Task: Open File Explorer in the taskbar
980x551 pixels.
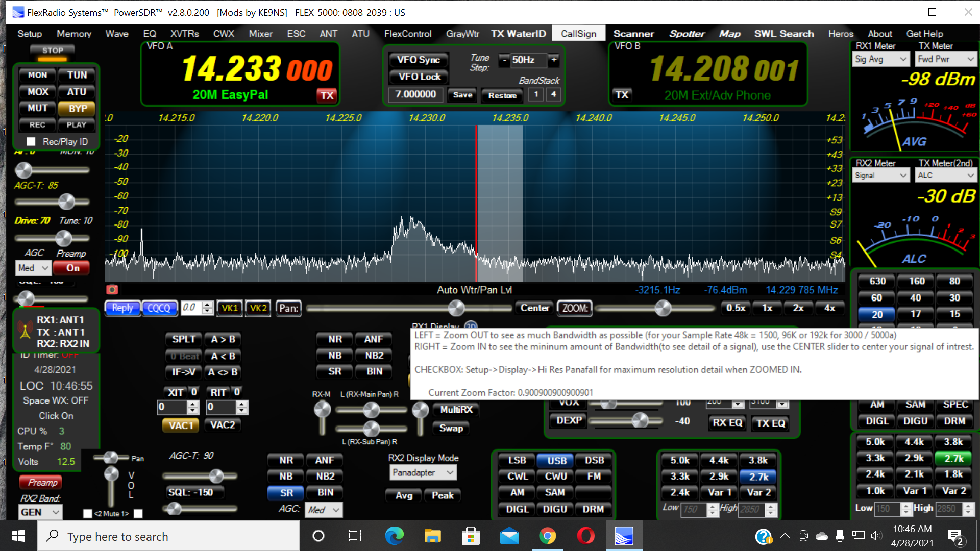Action: pyautogui.click(x=432, y=536)
